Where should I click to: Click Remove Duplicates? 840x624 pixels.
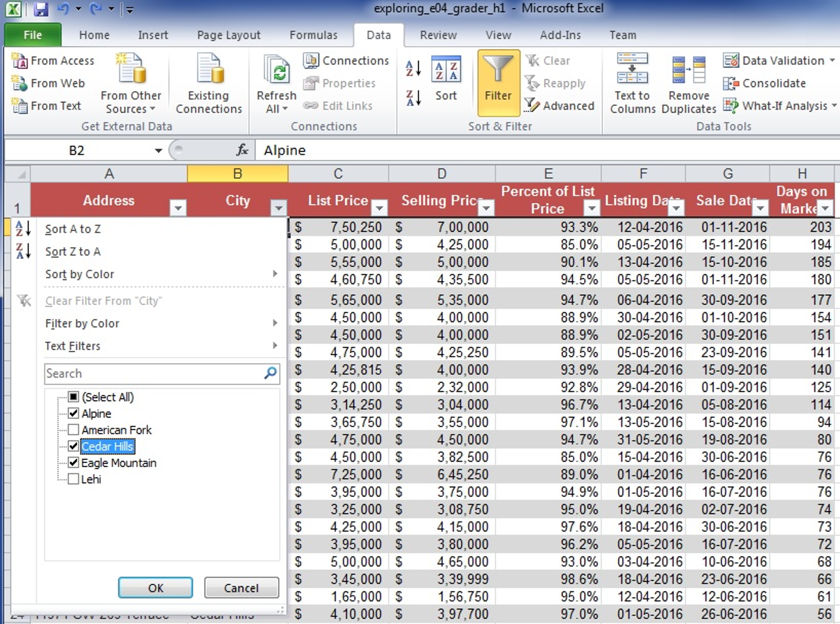(x=689, y=84)
